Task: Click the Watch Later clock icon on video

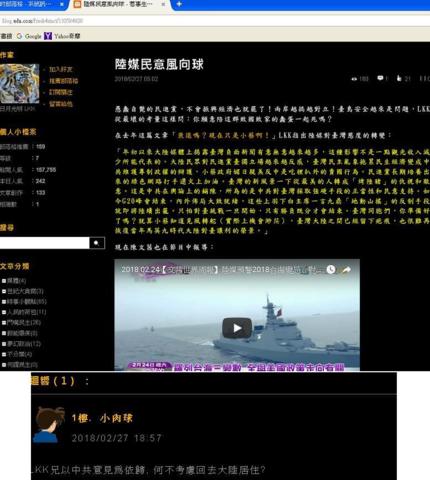Action: pos(331,269)
